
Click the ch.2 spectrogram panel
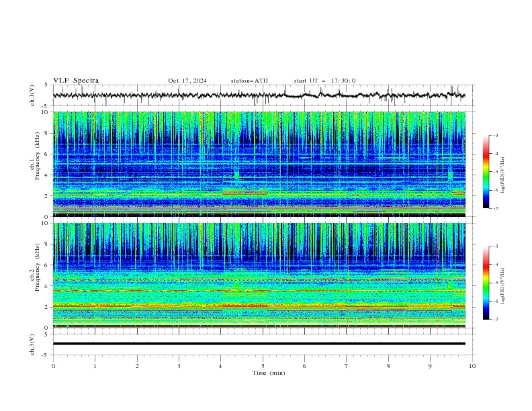[259, 275]
